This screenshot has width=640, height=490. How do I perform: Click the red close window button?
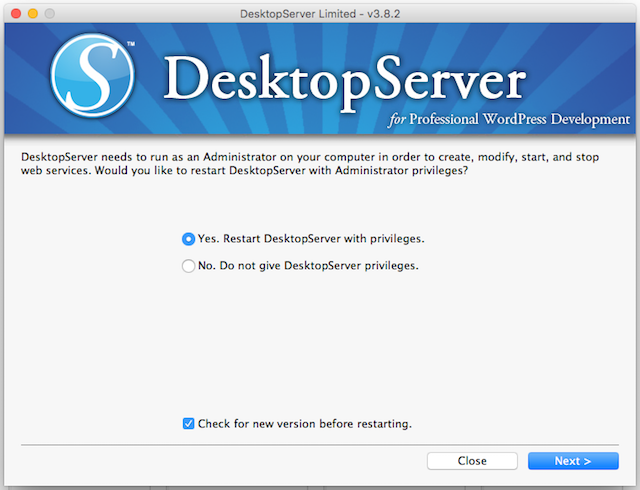(13, 12)
